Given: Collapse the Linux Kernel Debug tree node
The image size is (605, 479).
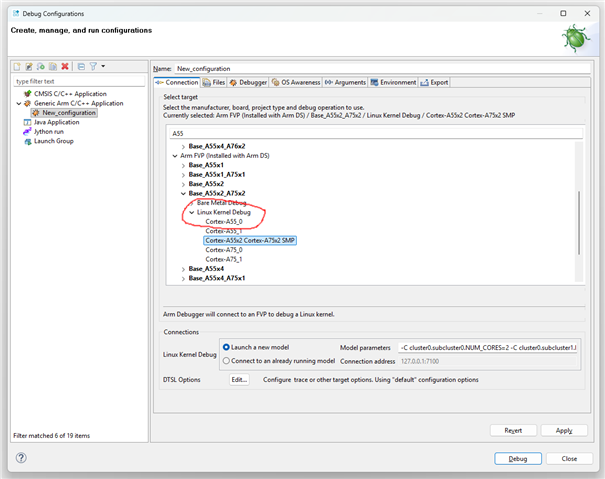Looking at the screenshot, I should click(x=192, y=212).
